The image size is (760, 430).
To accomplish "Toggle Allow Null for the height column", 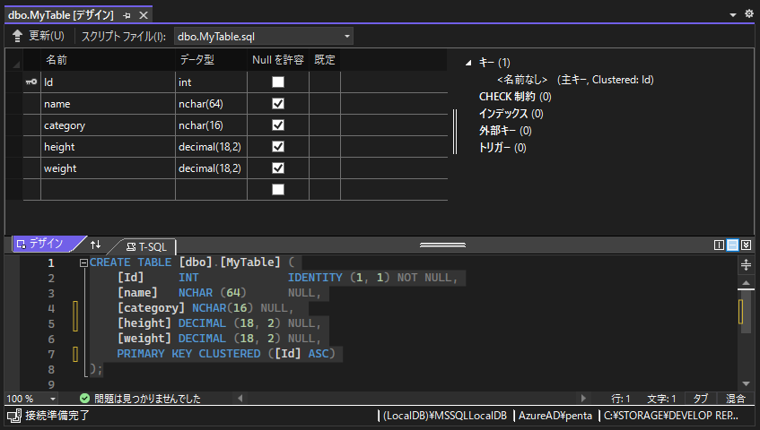I will 278,146.
